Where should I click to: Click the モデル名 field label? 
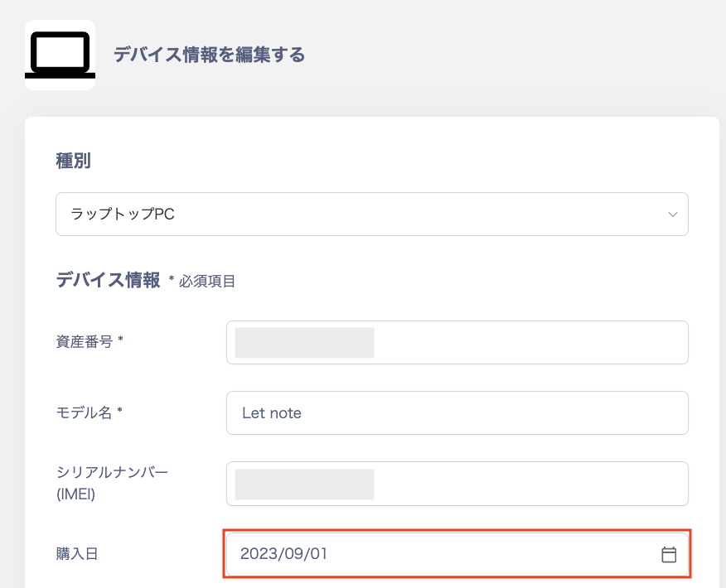tap(89, 412)
